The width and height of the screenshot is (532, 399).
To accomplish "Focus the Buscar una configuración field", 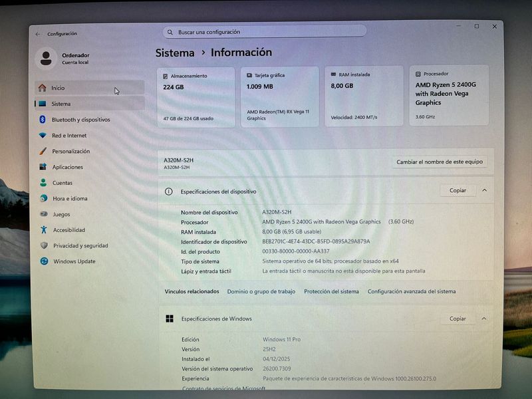I will click(265, 32).
